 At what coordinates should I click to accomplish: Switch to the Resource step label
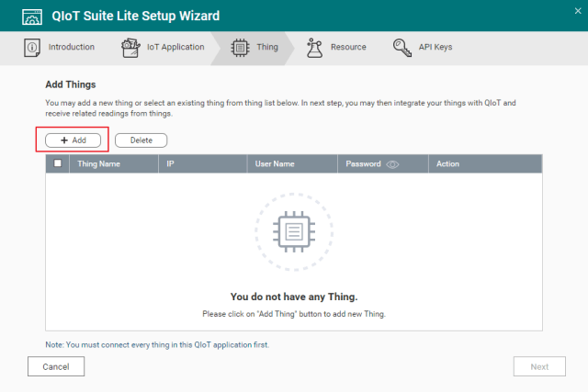348,47
